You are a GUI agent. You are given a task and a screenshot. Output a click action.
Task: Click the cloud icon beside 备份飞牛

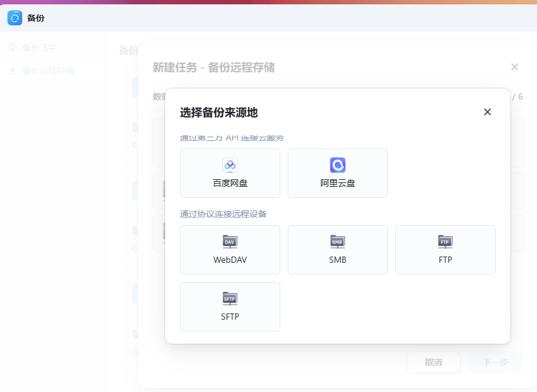tap(12, 48)
